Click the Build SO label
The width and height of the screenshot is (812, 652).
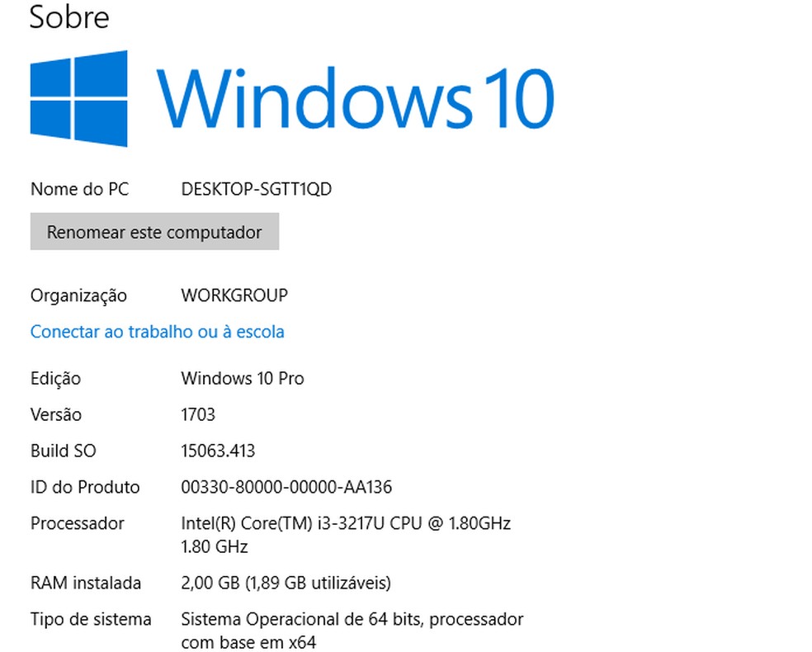(x=64, y=451)
